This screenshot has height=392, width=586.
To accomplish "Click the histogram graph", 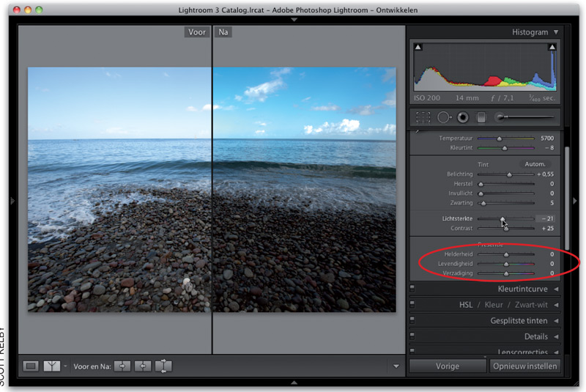I will [485, 67].
